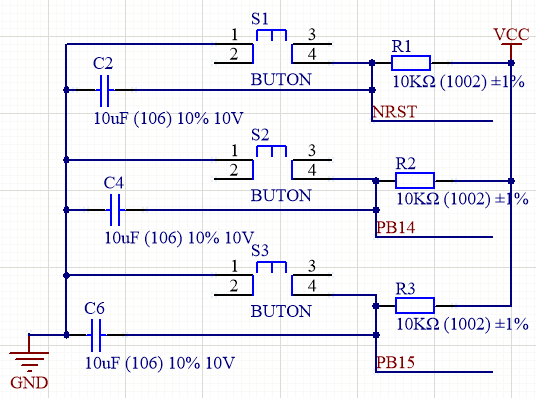Image resolution: width=536 pixels, height=398 pixels.
Task: Click the NRST net label
Action: pos(394,112)
